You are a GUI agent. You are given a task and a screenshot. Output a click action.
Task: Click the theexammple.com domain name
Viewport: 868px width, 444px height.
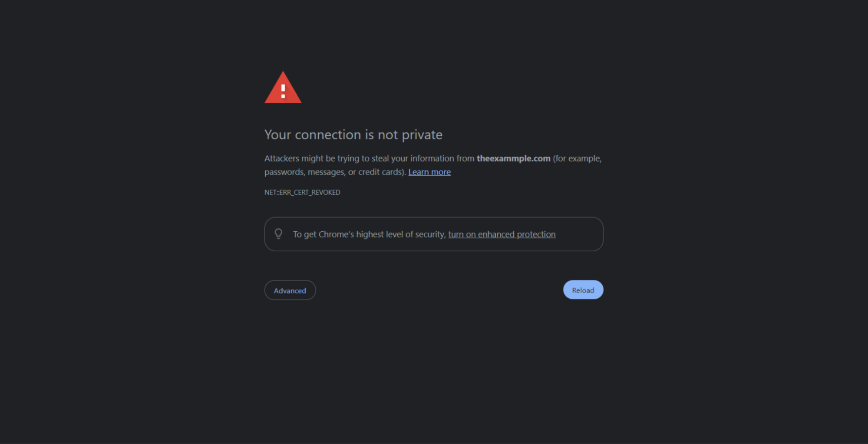513,158
